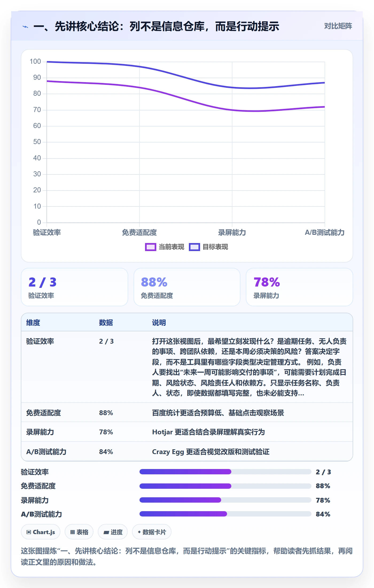Select the Chart.js tag chip

click(x=41, y=532)
